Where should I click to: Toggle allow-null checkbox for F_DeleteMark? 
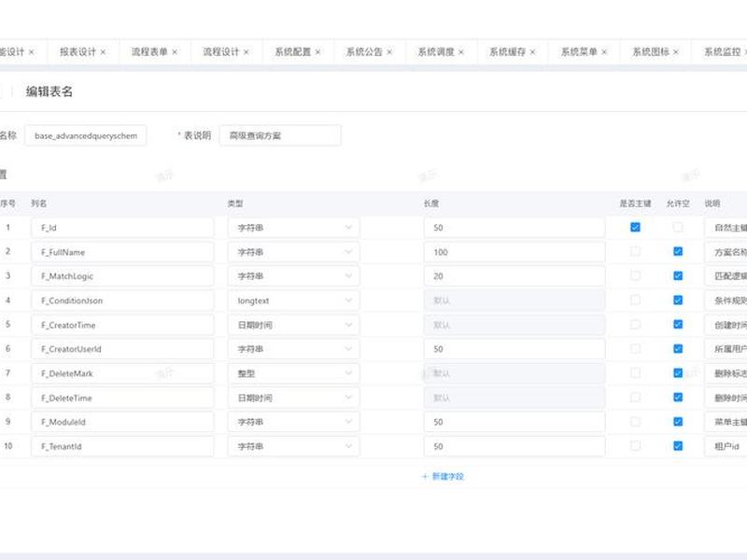coord(678,372)
